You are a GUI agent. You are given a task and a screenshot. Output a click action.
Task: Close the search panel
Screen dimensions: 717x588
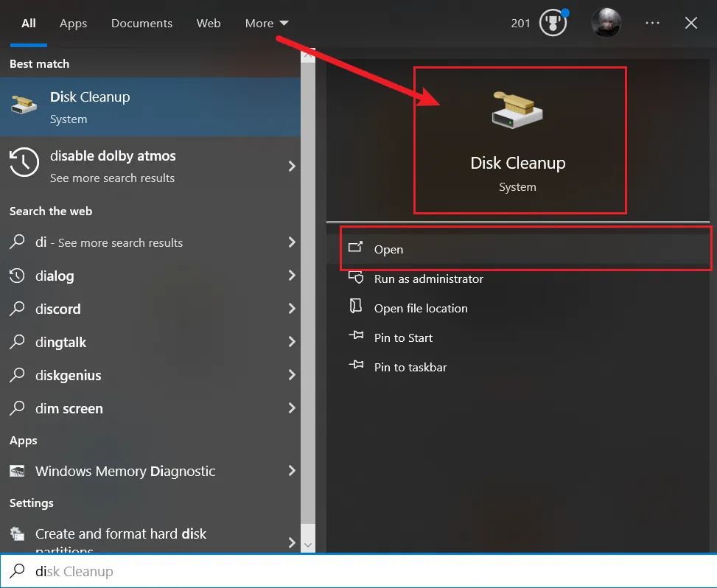691,23
